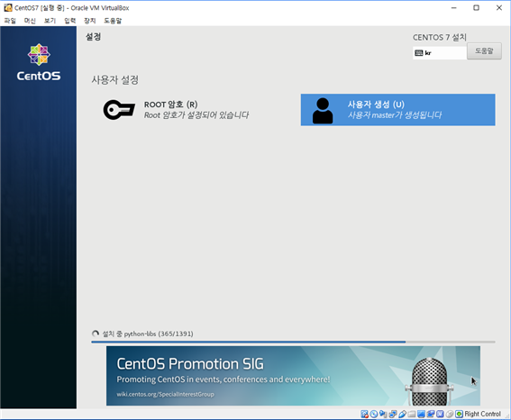Click the 'CENTOS 7 설치' heading text

(440, 38)
